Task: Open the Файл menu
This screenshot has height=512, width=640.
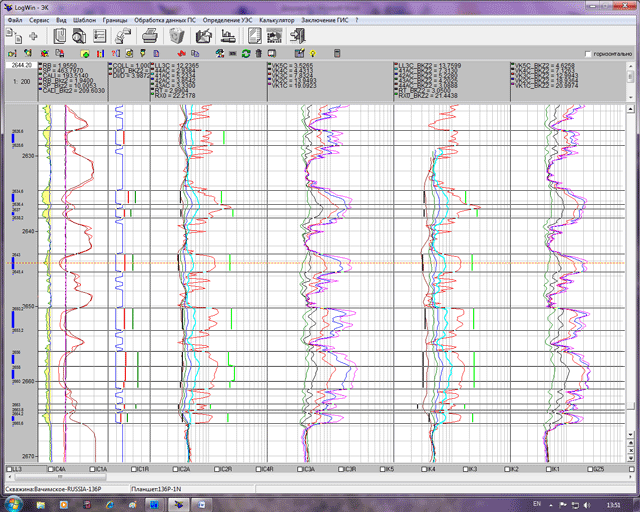Action: click(x=15, y=20)
